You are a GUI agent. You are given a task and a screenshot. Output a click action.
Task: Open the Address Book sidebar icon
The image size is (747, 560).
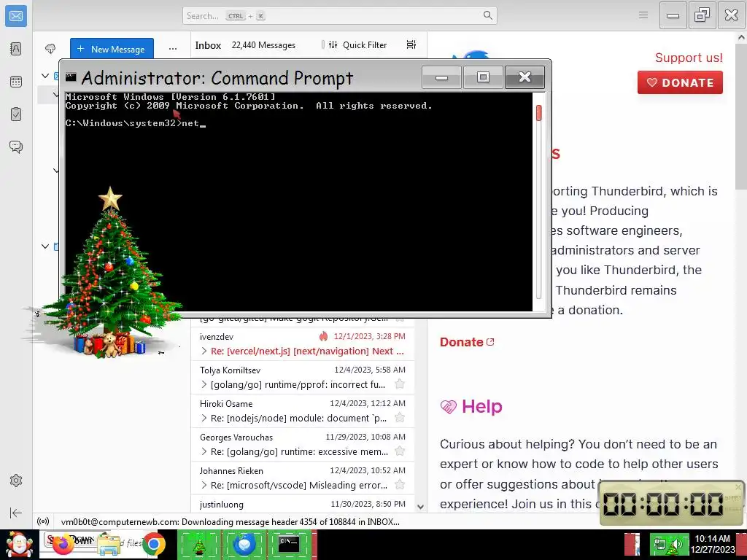16,49
